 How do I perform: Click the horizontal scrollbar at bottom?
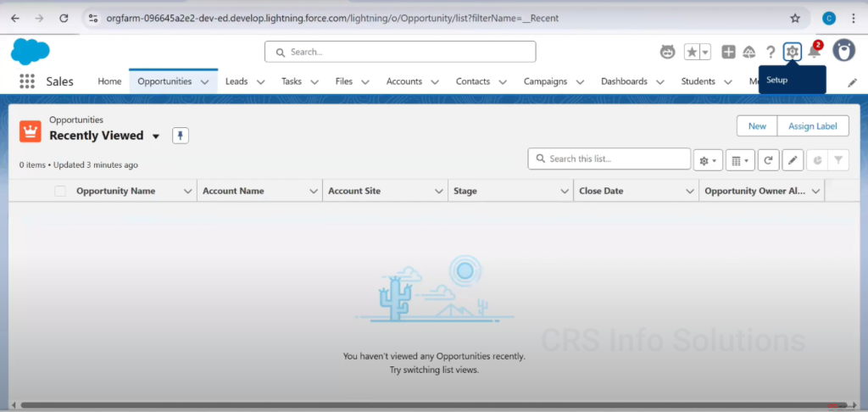click(424, 405)
